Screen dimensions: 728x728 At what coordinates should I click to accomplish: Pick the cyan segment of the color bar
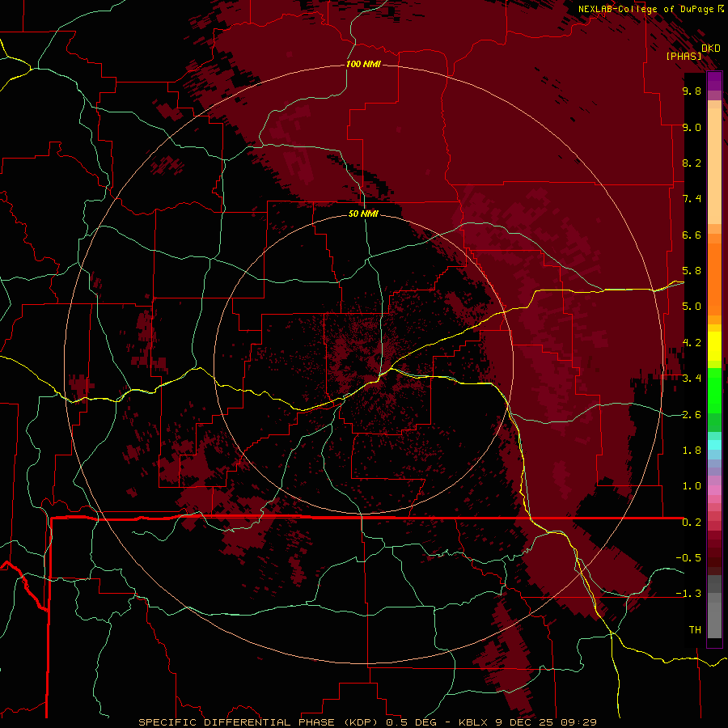714,445
